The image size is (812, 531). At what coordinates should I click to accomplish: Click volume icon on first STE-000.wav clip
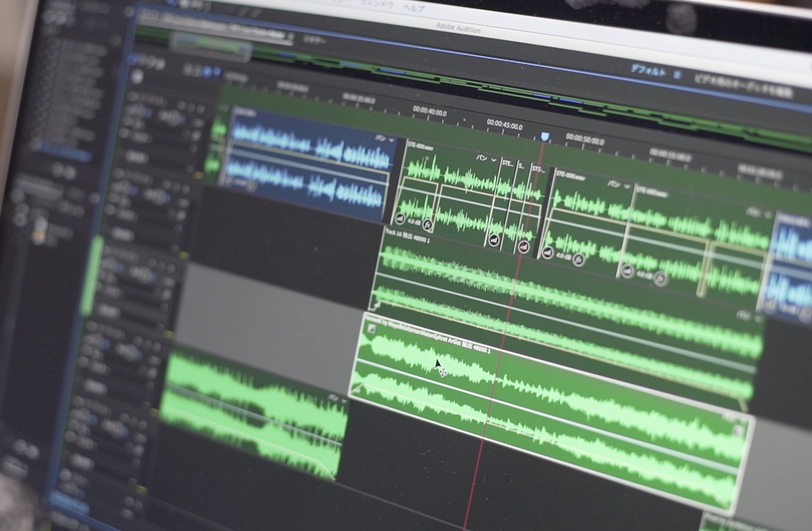point(400,219)
